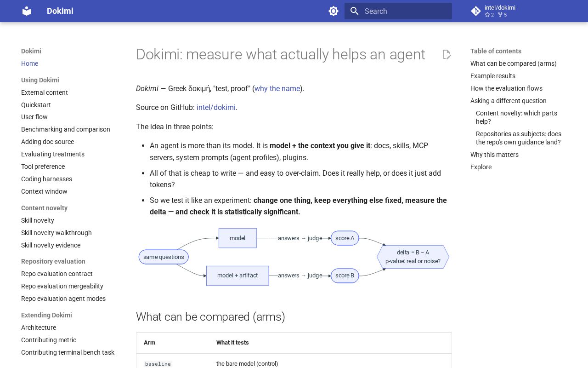The height and width of the screenshot is (368, 588).
Task: Open the Quickstart page
Action: click(36, 105)
